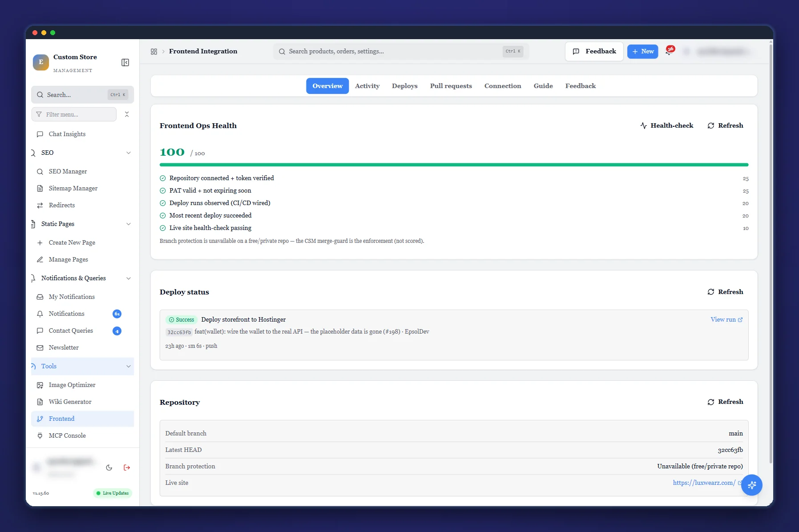Open the Guide tab
This screenshot has height=532, width=799.
[x=543, y=86]
